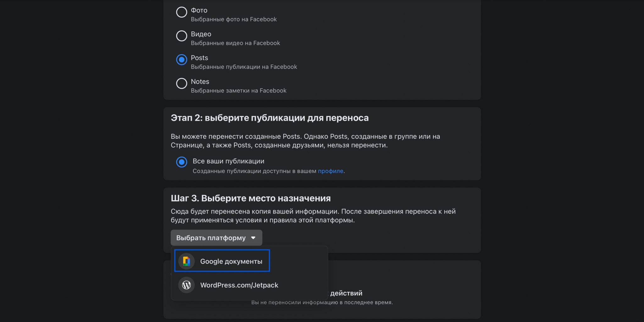
Task: Open the Выбрать платформу dropdown
Action: pyautogui.click(x=211, y=238)
